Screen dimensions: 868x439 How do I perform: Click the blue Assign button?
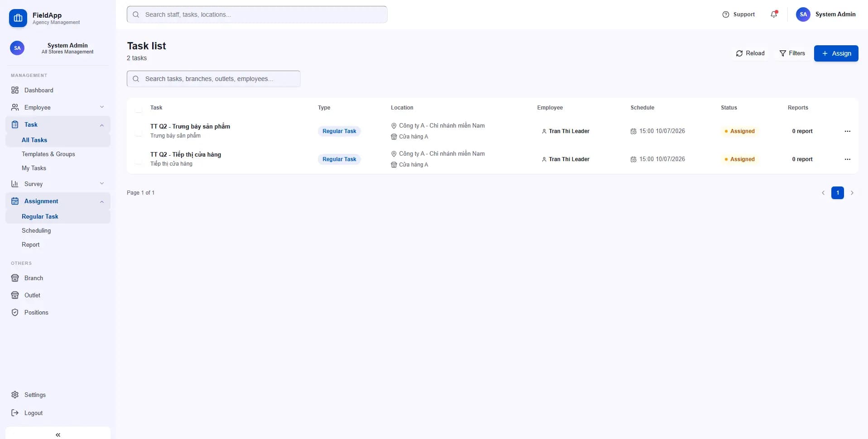pyautogui.click(x=836, y=53)
